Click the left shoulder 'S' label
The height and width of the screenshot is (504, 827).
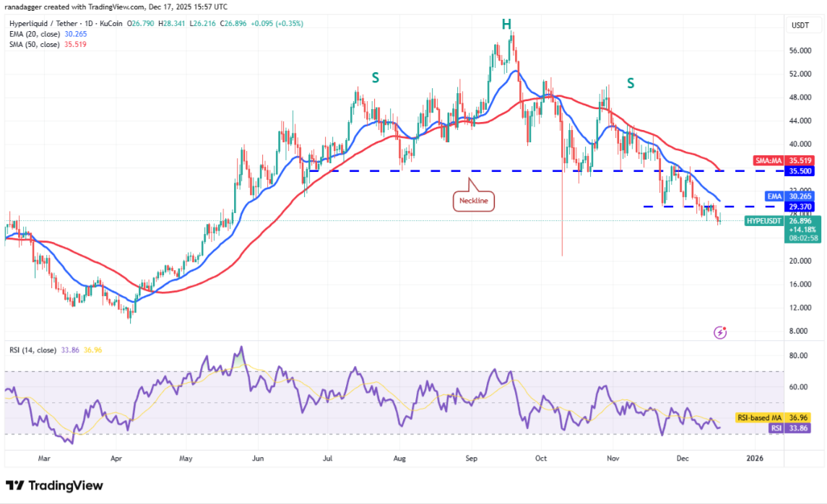pyautogui.click(x=376, y=78)
